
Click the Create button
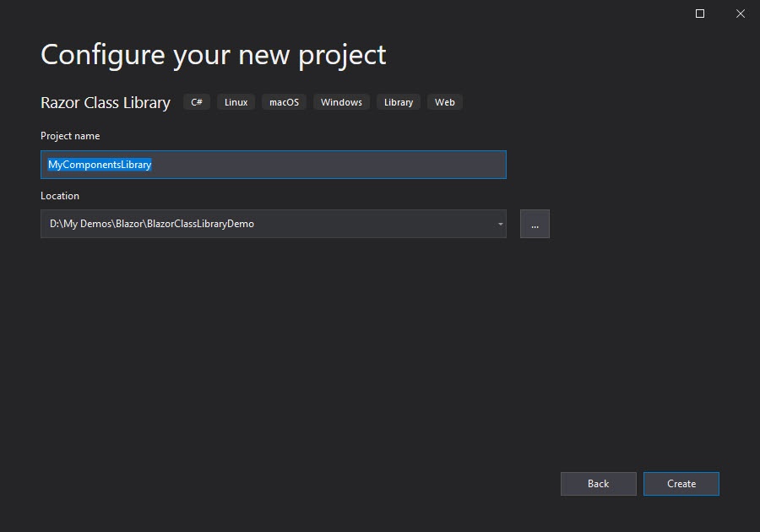(x=681, y=484)
